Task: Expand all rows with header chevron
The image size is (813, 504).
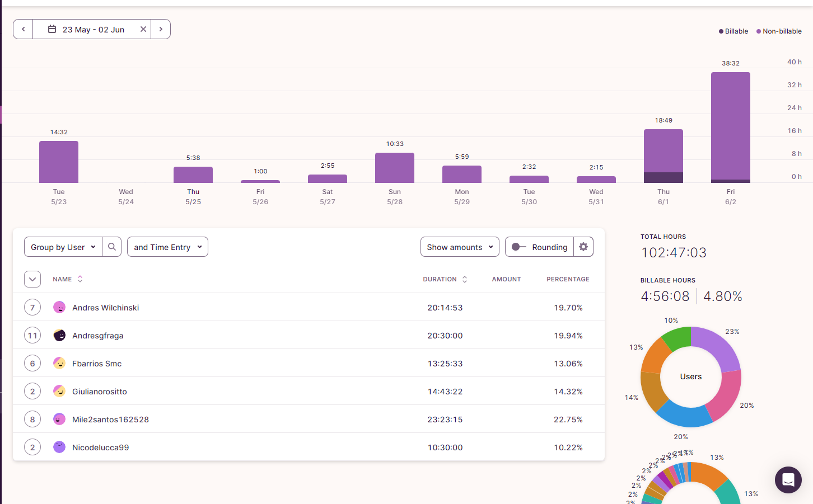Action: click(x=32, y=279)
